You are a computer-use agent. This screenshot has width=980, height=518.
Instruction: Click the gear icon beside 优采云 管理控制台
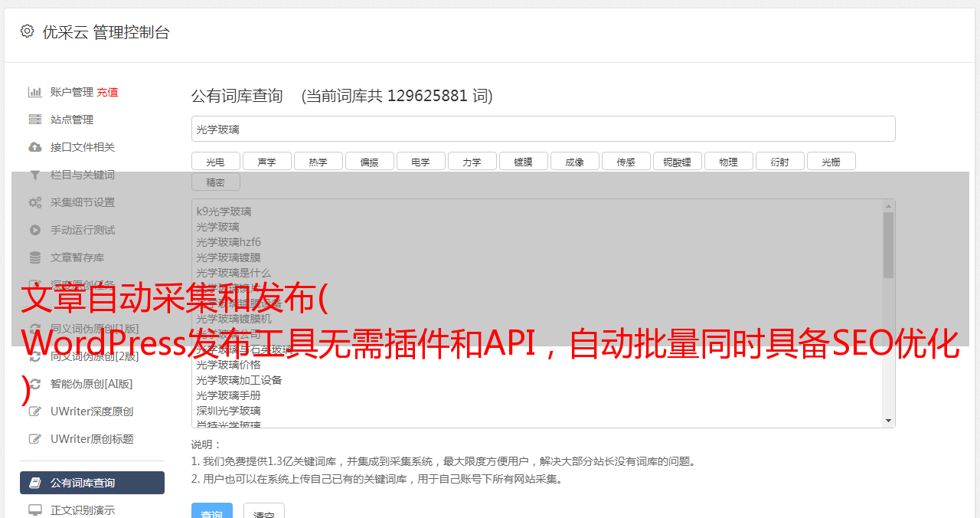point(28,31)
